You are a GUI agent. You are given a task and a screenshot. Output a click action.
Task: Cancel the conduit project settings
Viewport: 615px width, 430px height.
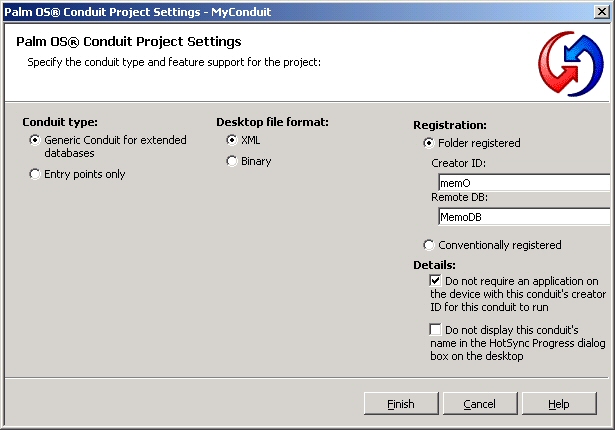tap(480, 403)
